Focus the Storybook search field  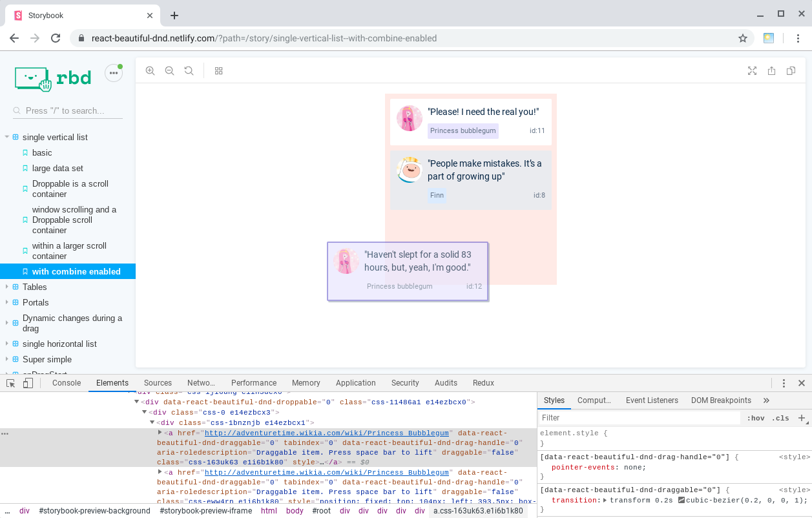tap(68, 110)
